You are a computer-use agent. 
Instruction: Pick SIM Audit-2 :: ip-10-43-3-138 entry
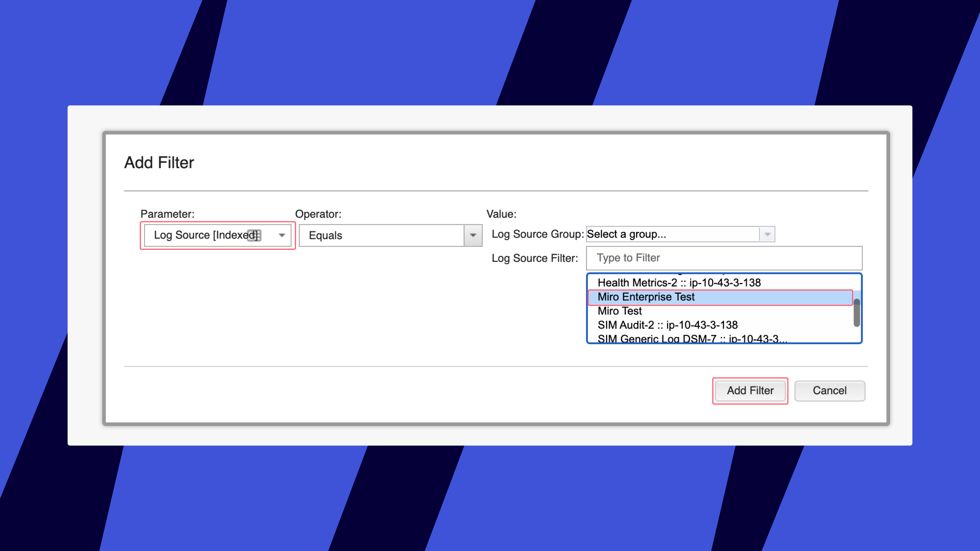668,325
